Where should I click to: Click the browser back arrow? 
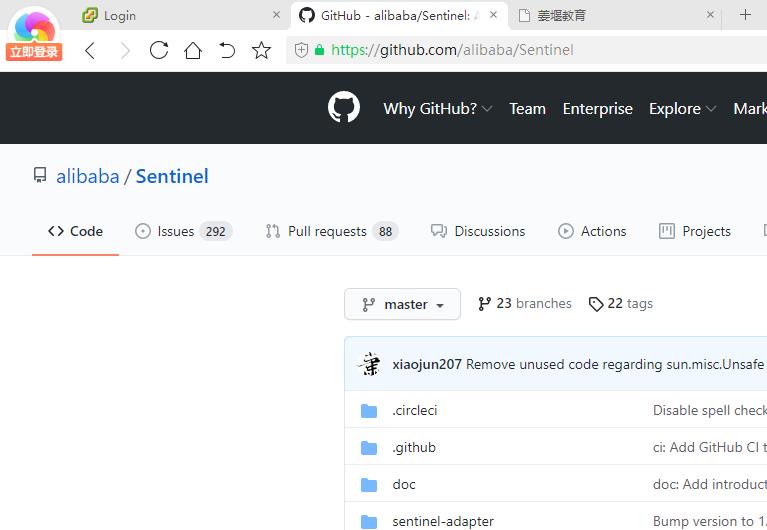90,50
